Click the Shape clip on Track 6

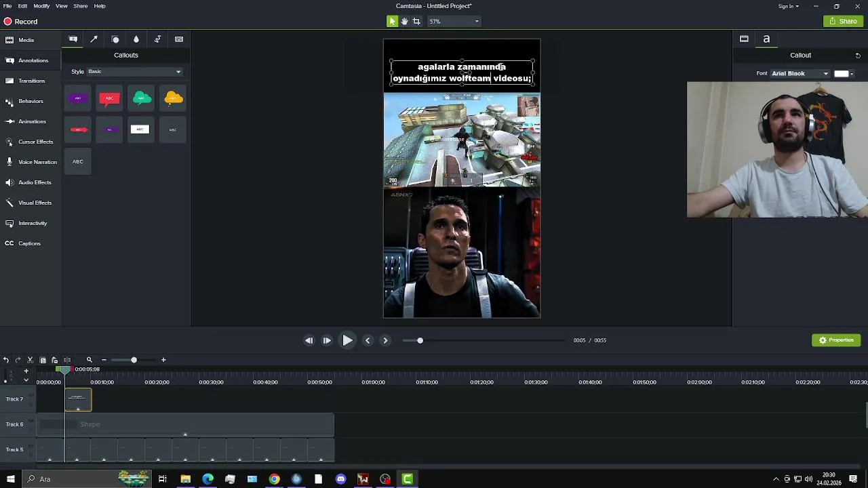[x=185, y=424]
